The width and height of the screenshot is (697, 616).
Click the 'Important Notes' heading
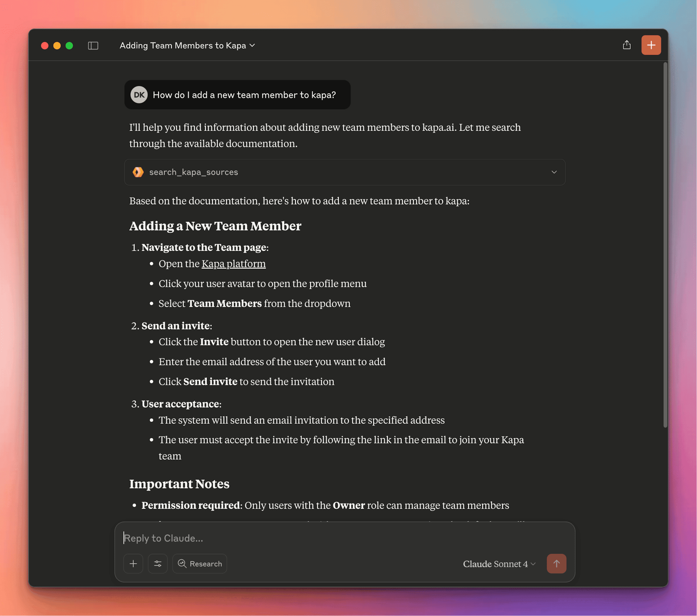179,484
